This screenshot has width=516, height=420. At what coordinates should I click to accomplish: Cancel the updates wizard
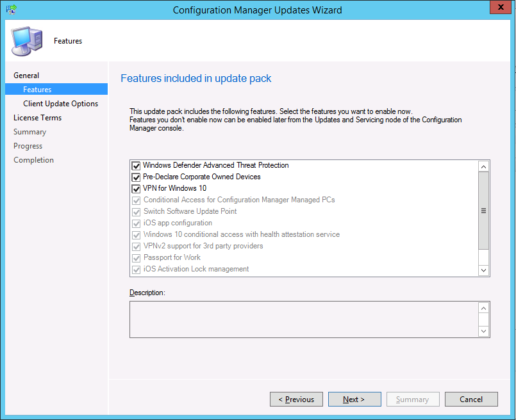[471, 399]
